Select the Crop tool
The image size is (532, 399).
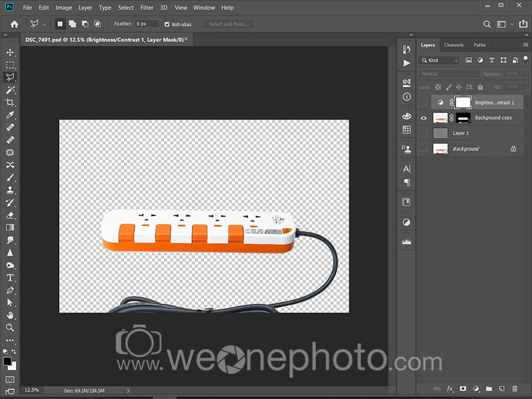10,102
